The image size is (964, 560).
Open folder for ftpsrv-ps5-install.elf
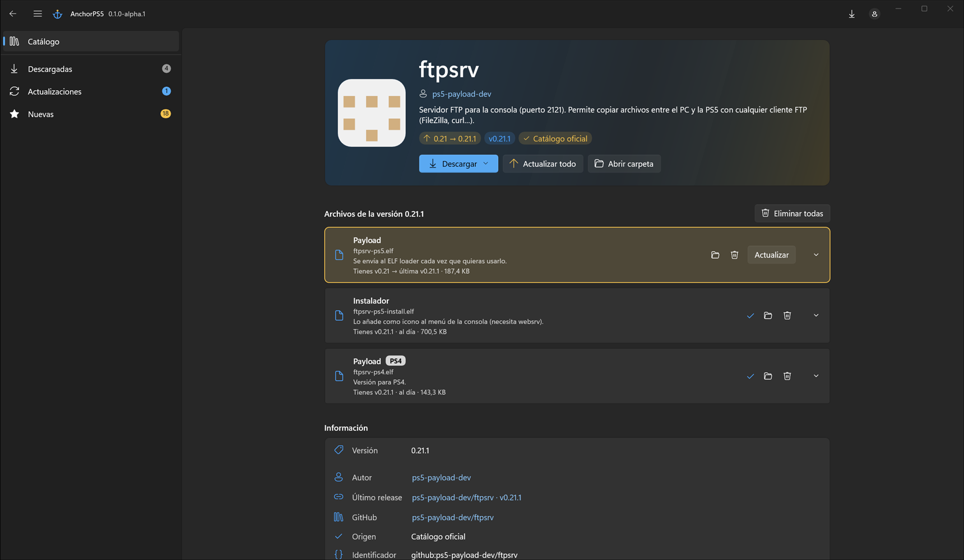(x=768, y=315)
